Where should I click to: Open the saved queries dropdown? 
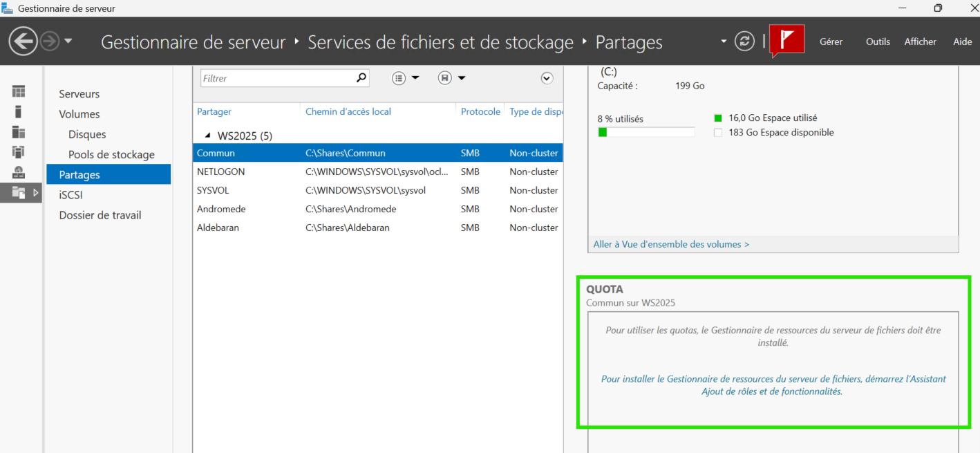coord(452,78)
